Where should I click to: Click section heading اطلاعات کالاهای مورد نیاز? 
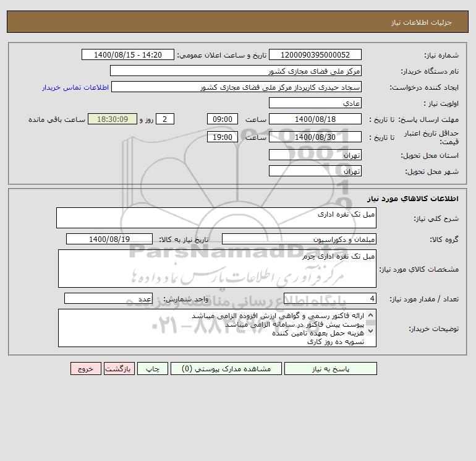tap(413, 199)
